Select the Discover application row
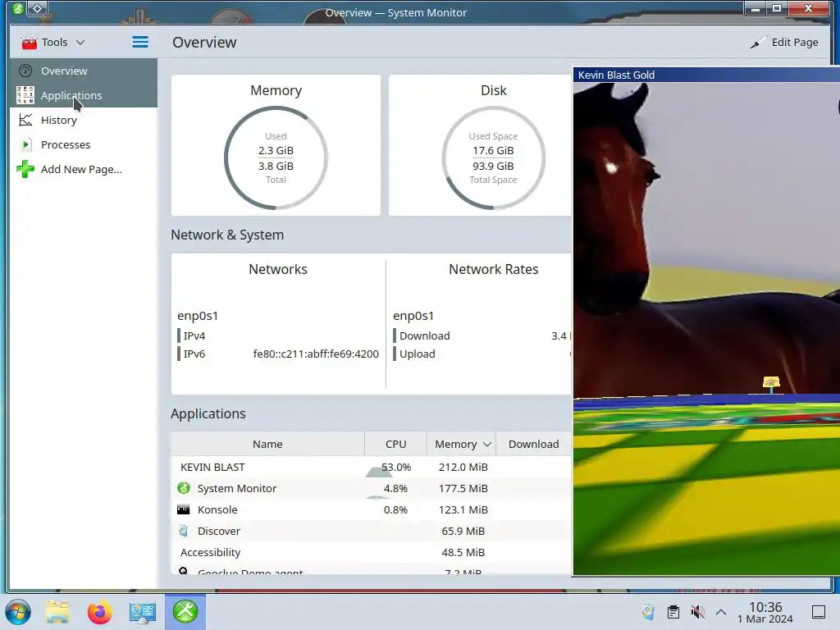The image size is (840, 630). (372, 531)
